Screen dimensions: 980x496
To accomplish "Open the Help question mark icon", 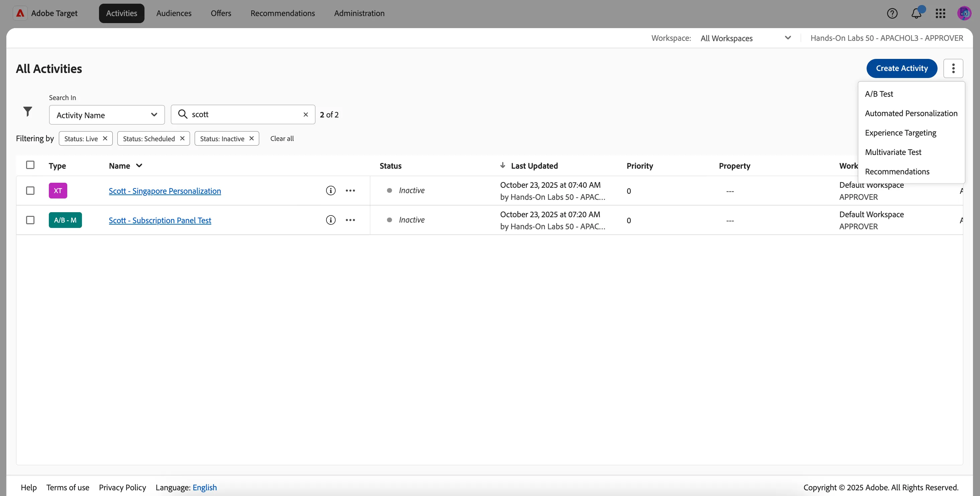I will point(892,13).
